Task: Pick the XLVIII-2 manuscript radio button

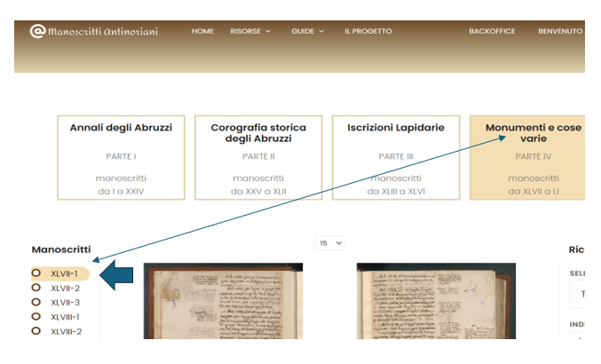Action: 36,331
